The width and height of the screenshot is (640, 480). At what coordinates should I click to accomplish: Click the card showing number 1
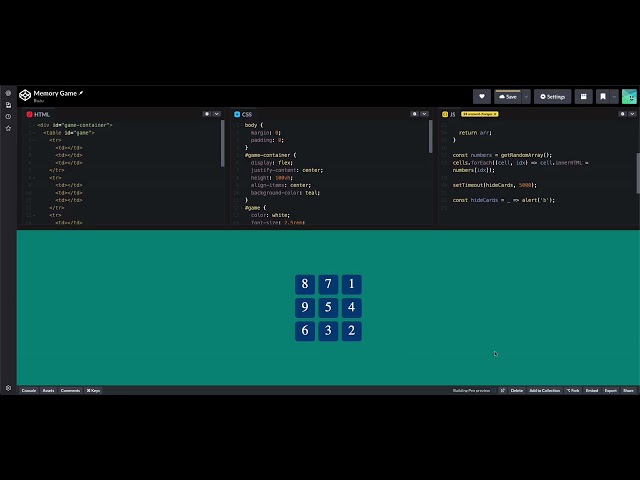351,284
